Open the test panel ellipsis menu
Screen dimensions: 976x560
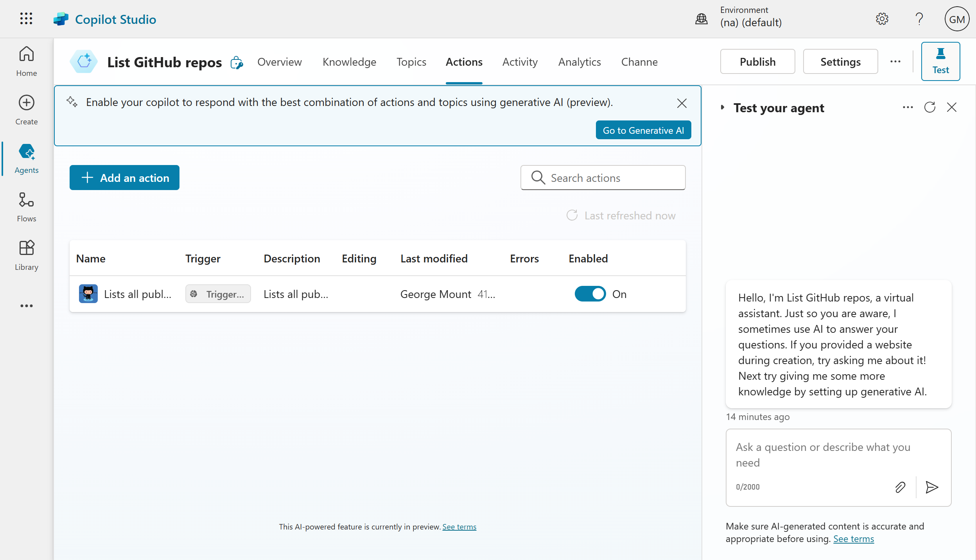point(908,108)
